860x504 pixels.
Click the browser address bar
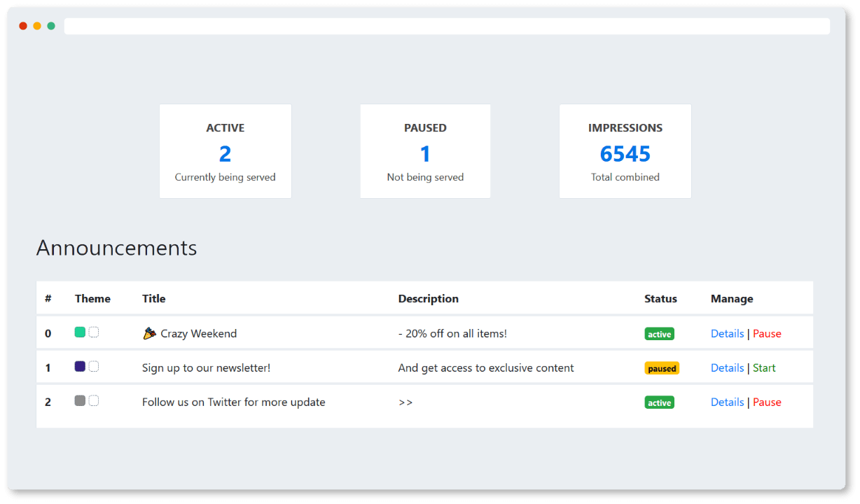click(447, 26)
